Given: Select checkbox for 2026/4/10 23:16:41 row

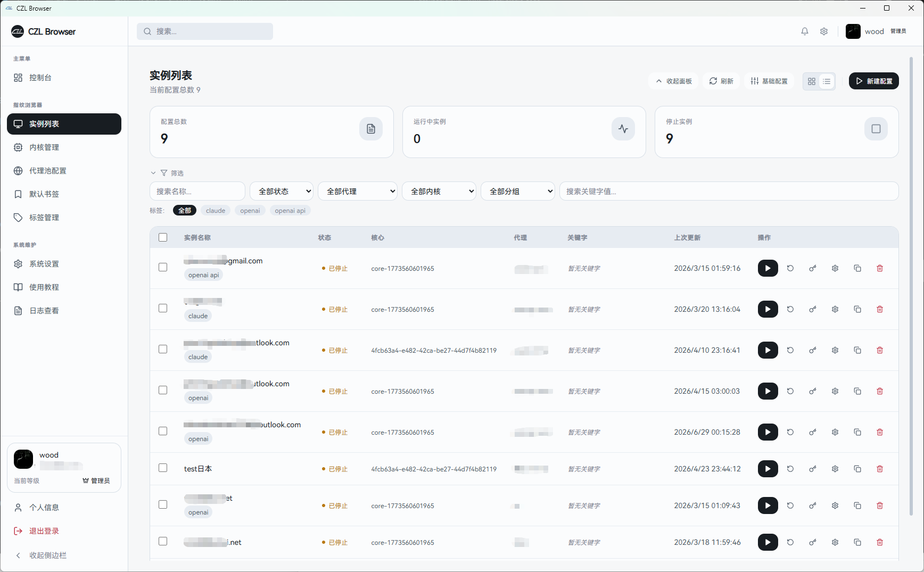Looking at the screenshot, I should (163, 349).
